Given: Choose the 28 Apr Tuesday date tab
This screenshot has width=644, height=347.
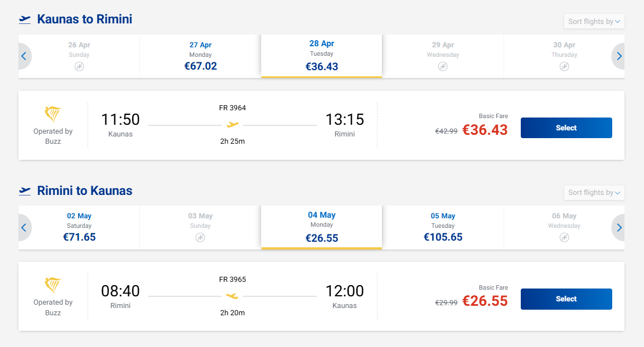Looking at the screenshot, I should 322,56.
